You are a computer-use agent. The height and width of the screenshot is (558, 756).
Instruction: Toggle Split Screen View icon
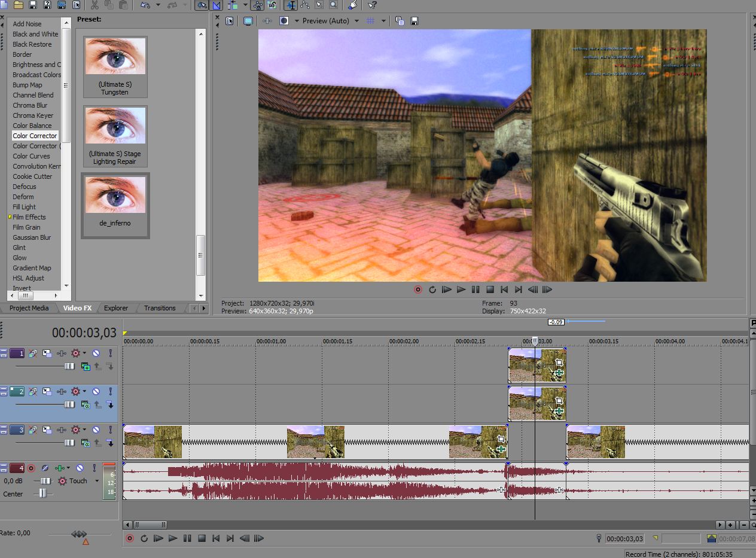click(284, 21)
